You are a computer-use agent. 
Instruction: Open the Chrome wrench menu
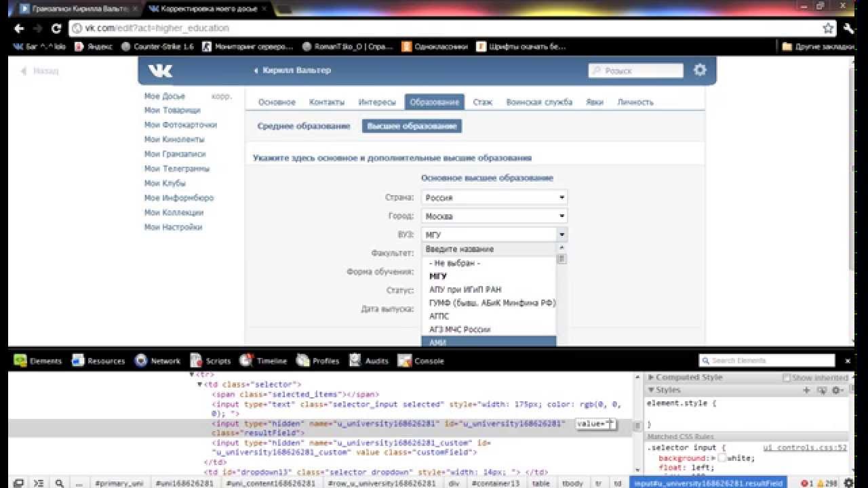coord(849,28)
